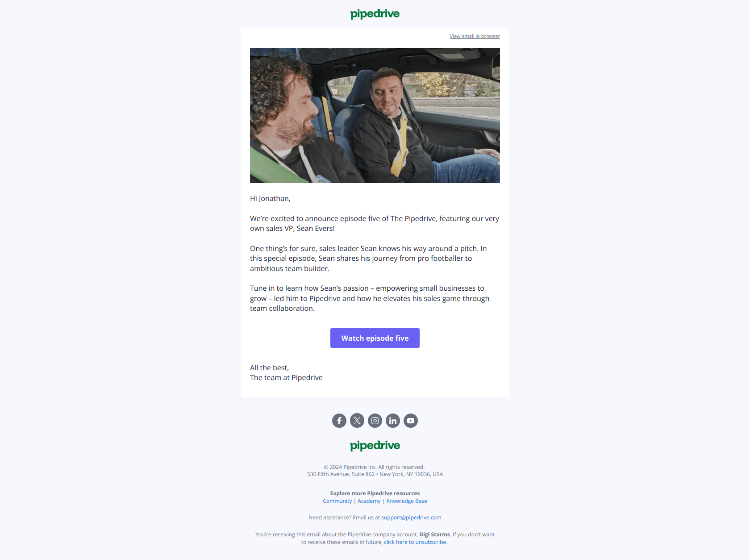The height and width of the screenshot is (560, 750).
Task: Email support@pipedrive.com link
Action: [x=411, y=518]
